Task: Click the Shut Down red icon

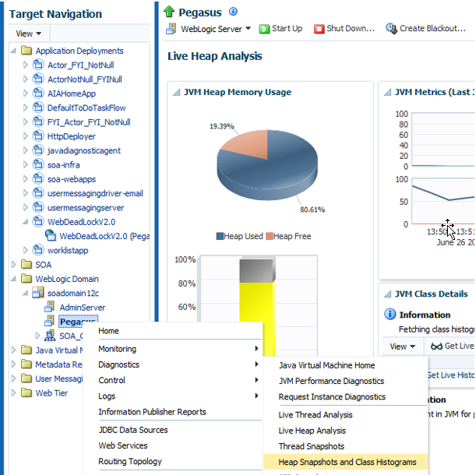Action: pyautogui.click(x=319, y=29)
